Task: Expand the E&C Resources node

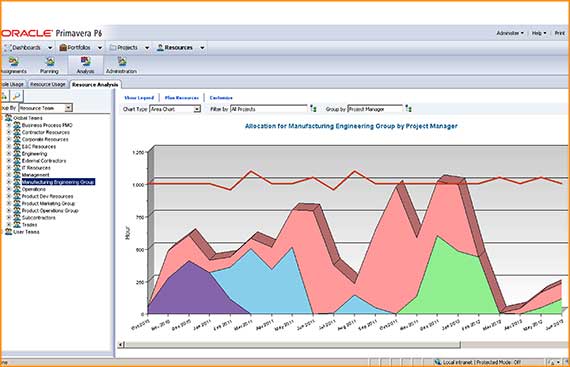Action: click(9, 146)
